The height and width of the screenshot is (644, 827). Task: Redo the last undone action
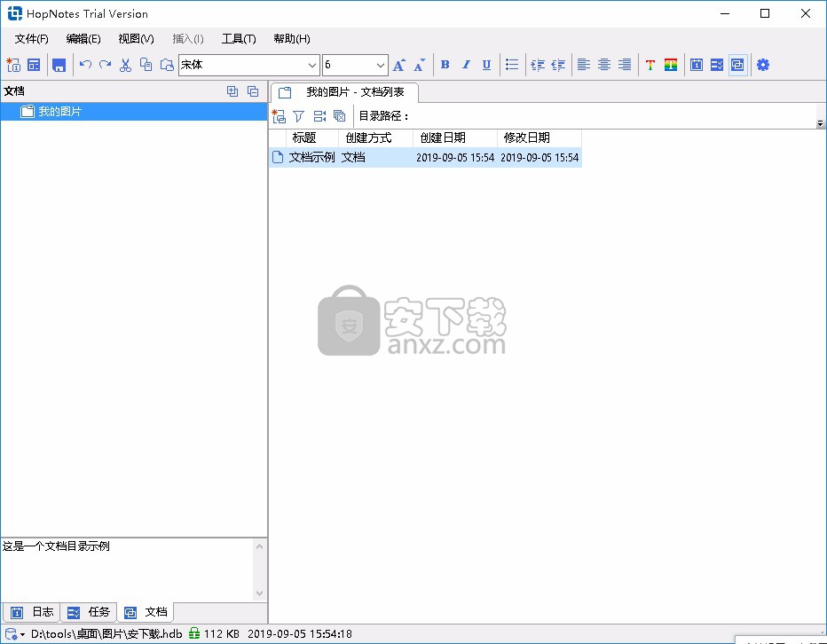click(105, 65)
